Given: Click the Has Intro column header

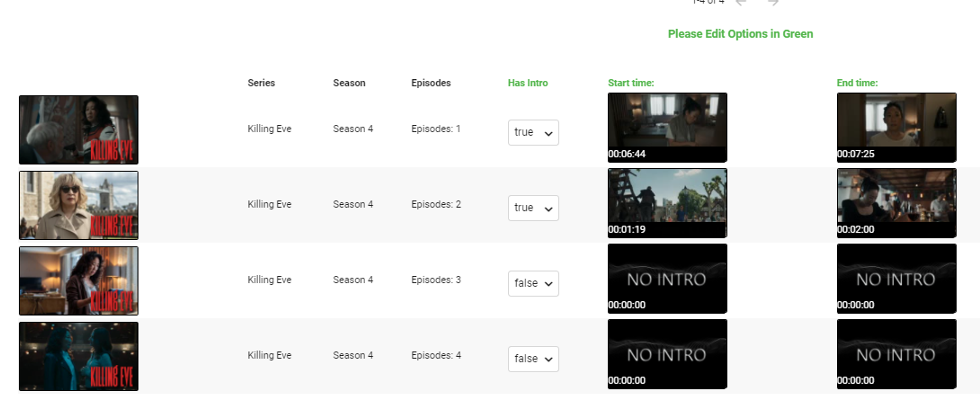Looking at the screenshot, I should (x=528, y=83).
